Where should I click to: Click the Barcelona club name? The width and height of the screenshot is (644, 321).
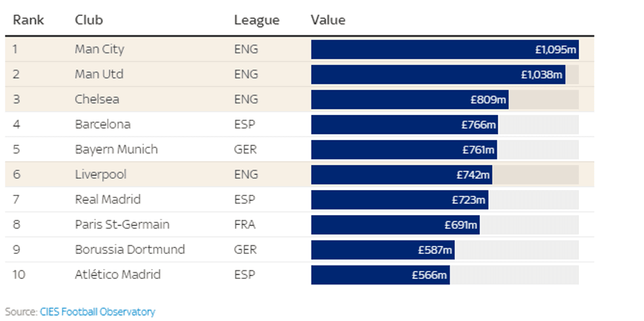(103, 124)
